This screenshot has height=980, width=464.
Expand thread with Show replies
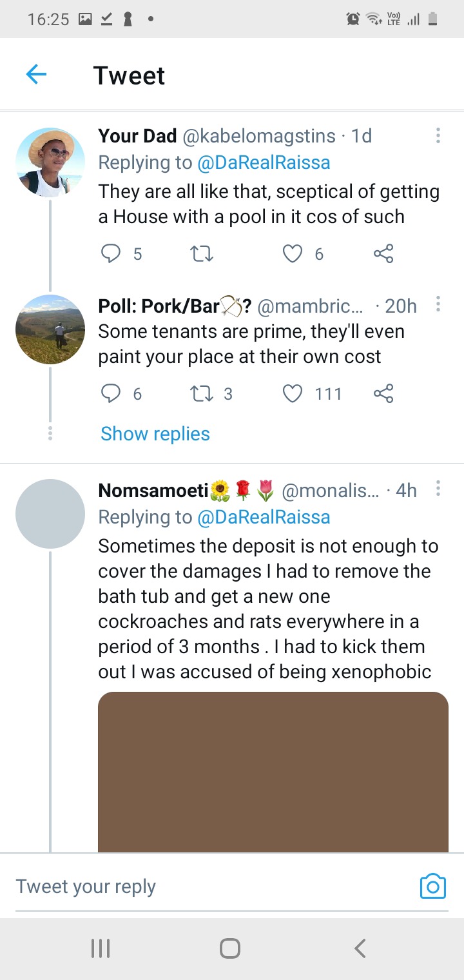click(x=155, y=434)
